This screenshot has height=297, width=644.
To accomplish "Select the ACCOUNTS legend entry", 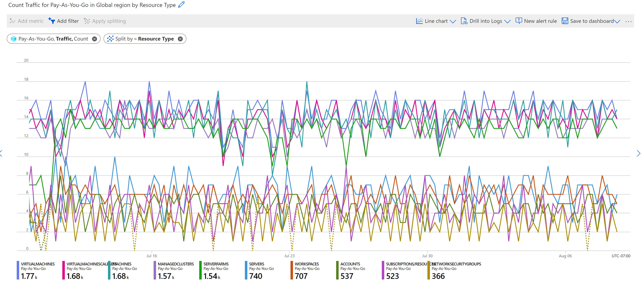I will 351,270.
